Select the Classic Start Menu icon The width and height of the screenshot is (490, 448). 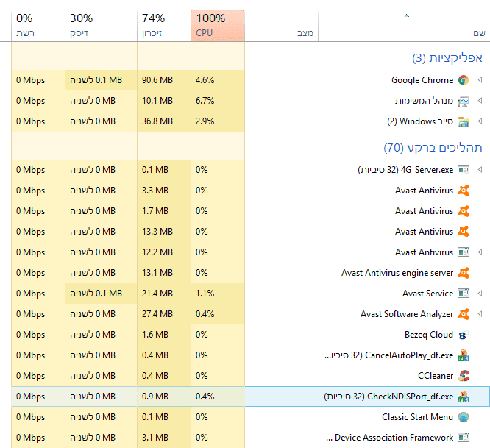click(463, 417)
